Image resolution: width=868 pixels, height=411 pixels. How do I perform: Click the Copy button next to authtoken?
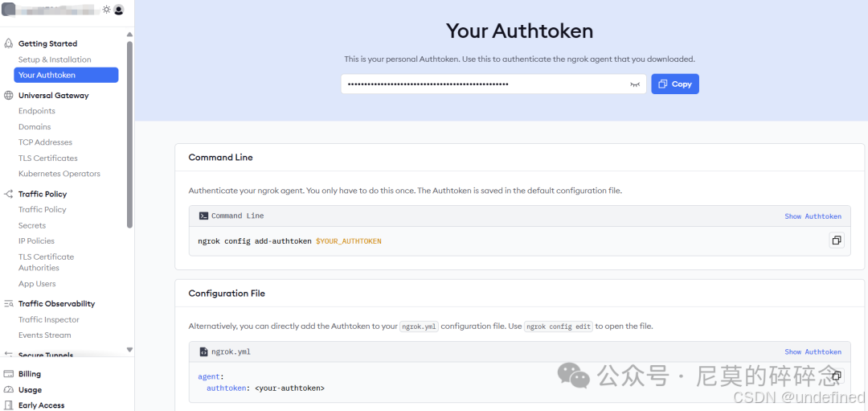pos(675,84)
